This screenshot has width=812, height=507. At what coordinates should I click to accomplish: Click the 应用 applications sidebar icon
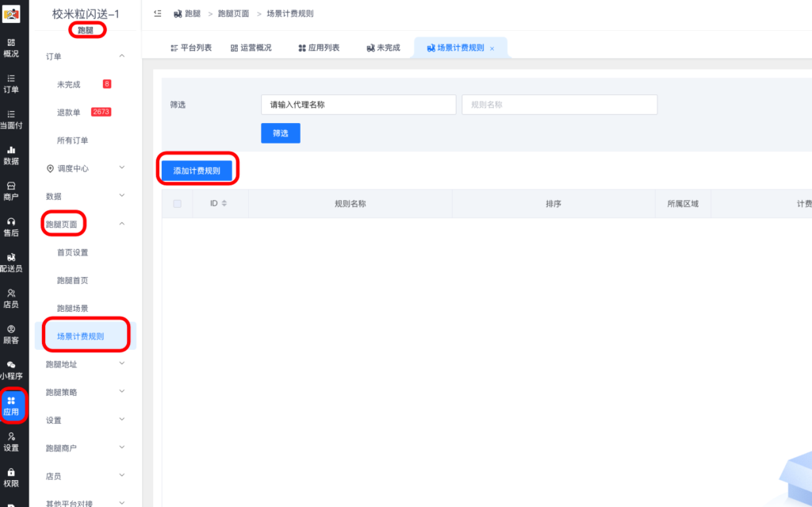click(12, 405)
